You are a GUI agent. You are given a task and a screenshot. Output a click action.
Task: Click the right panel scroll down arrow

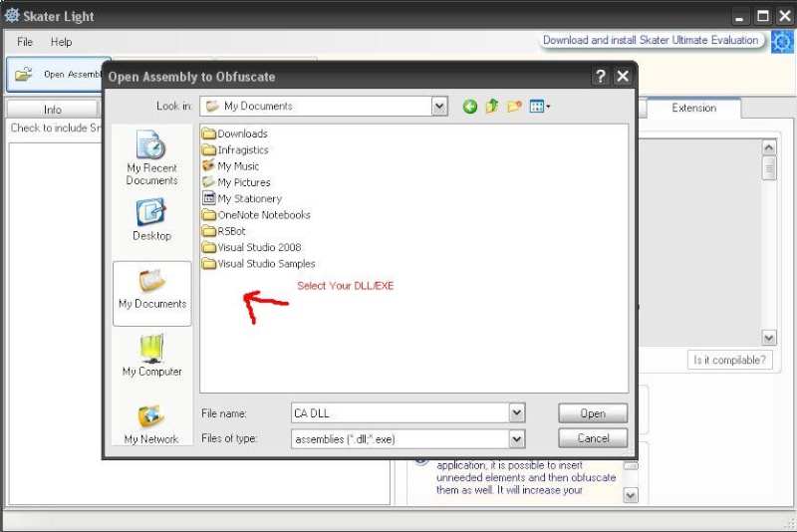[769, 338]
